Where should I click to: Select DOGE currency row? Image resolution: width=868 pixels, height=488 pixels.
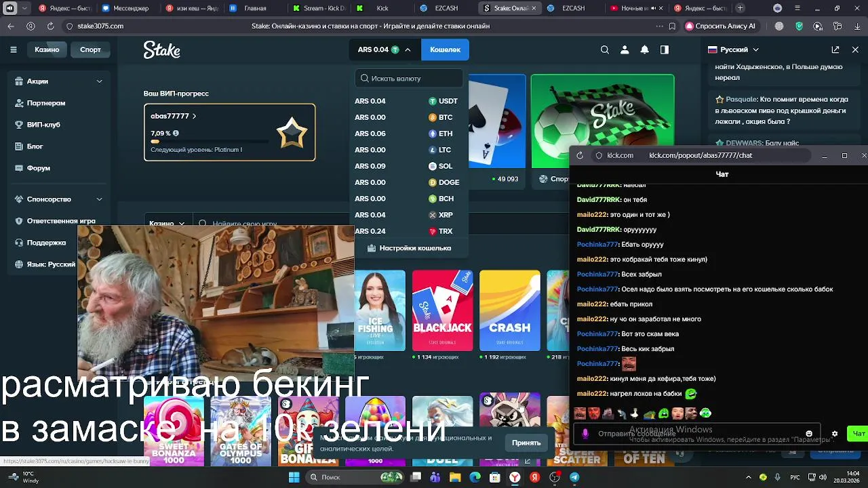pyautogui.click(x=409, y=182)
